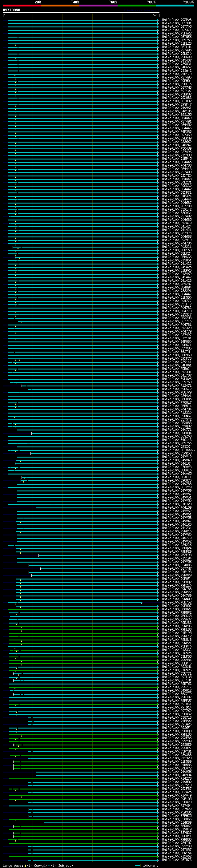
Task: Select the UniRef100_C6TM32 label
Action: [x=177, y=101]
